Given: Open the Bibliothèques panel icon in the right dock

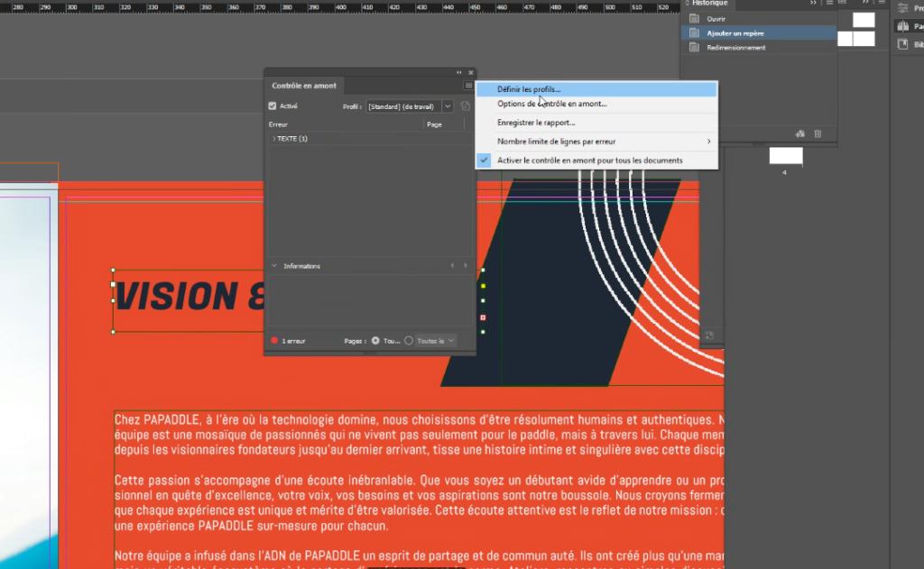Looking at the screenshot, I should pyautogui.click(x=903, y=44).
